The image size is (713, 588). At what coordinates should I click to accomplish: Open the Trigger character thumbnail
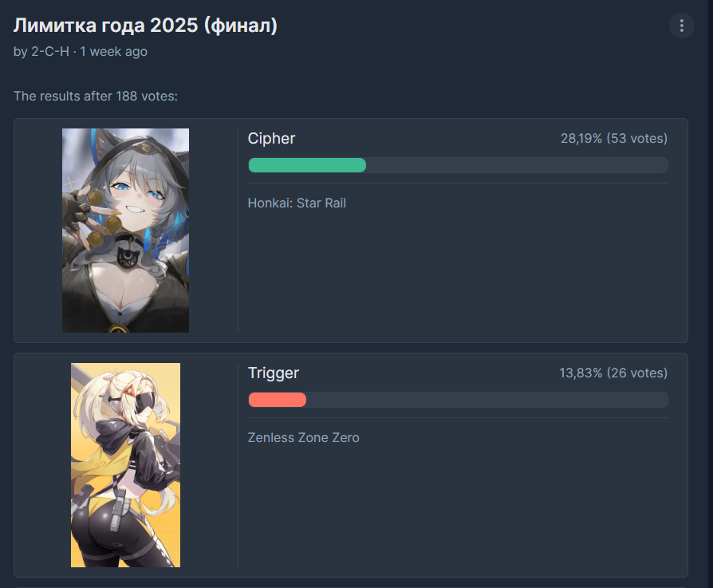point(125,465)
